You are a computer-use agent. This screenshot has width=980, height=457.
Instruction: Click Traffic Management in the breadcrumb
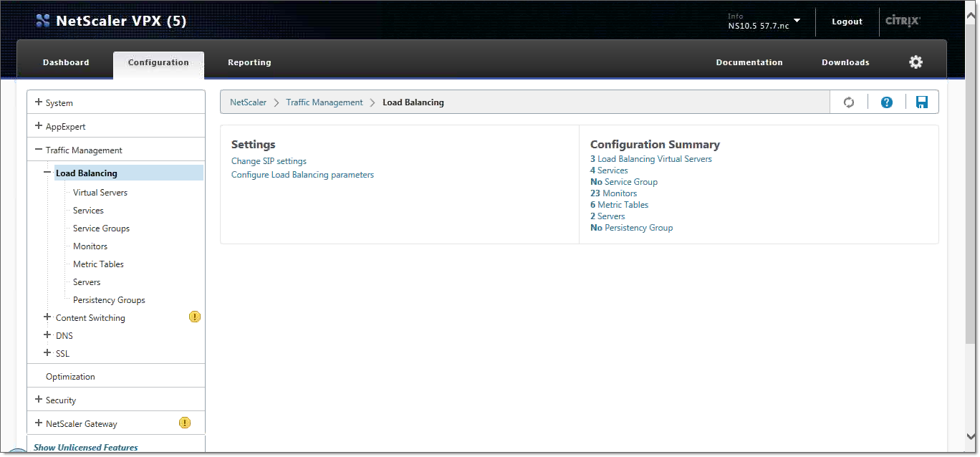[x=325, y=102]
